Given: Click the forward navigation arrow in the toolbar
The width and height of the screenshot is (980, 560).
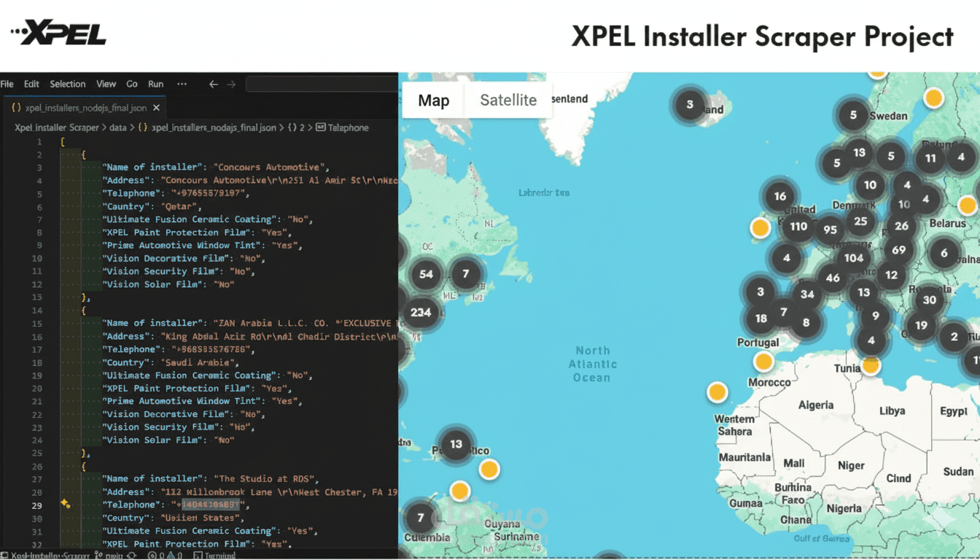Looking at the screenshot, I should point(231,84).
